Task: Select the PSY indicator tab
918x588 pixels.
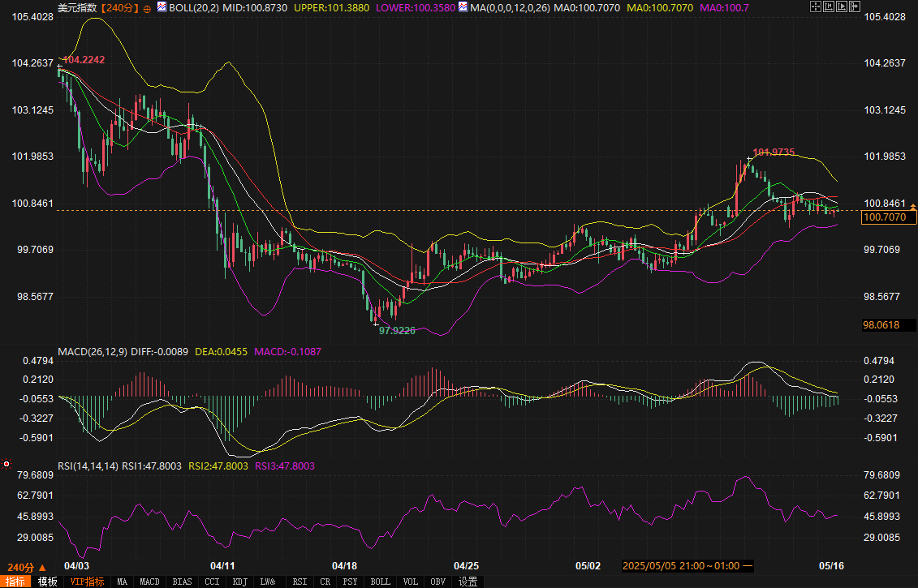Action: click(x=350, y=582)
